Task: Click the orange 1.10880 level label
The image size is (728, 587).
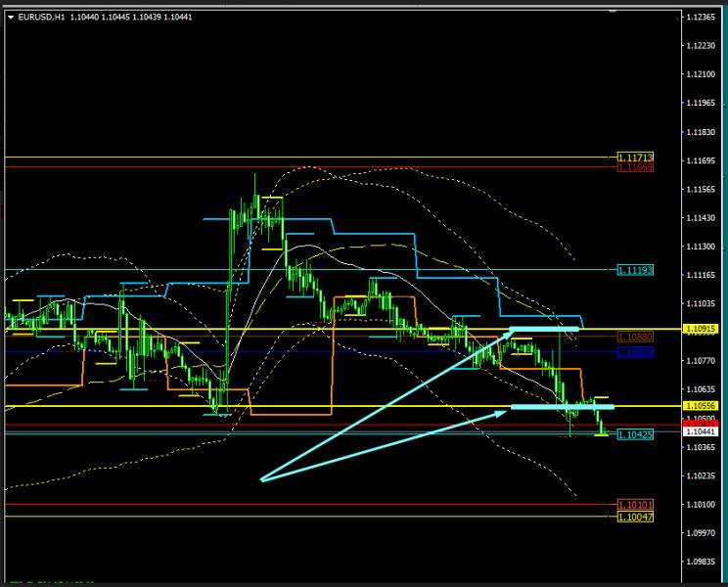Action: tap(635, 337)
